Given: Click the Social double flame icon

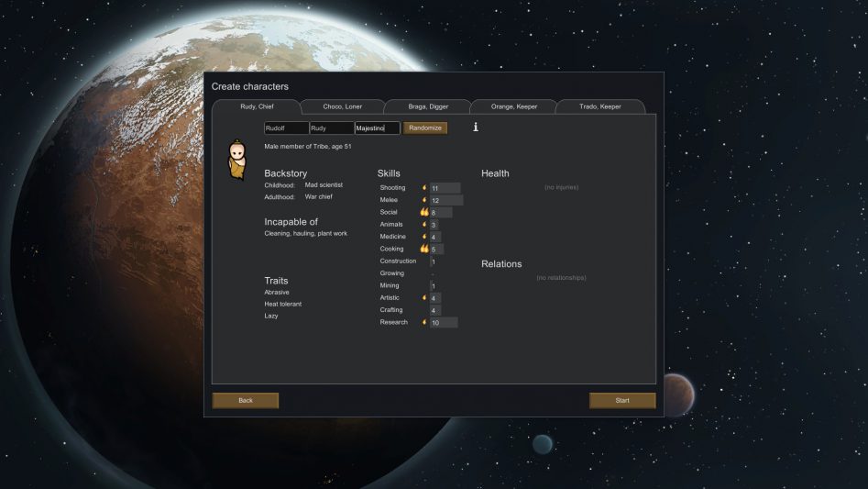Looking at the screenshot, I should (424, 212).
